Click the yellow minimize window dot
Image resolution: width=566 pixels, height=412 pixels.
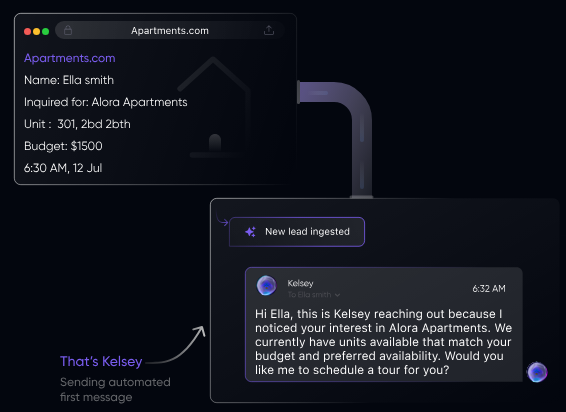(36, 31)
